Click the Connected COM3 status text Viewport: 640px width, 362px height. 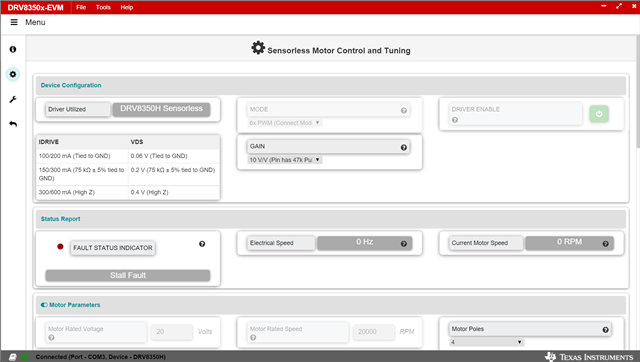click(x=100, y=357)
